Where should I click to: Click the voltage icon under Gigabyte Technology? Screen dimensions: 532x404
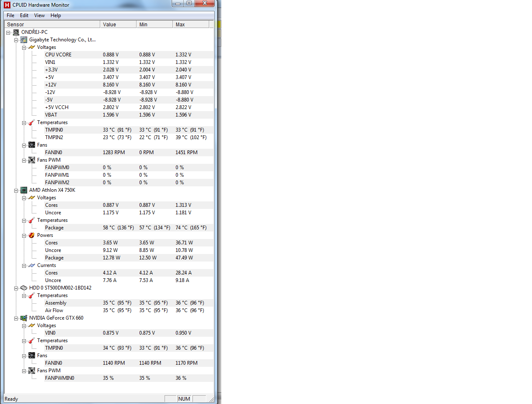point(32,47)
